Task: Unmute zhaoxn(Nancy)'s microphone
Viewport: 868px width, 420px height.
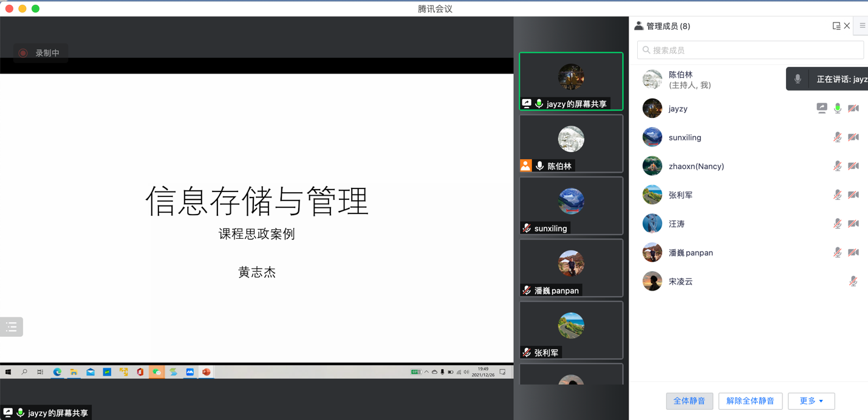Action: (837, 166)
